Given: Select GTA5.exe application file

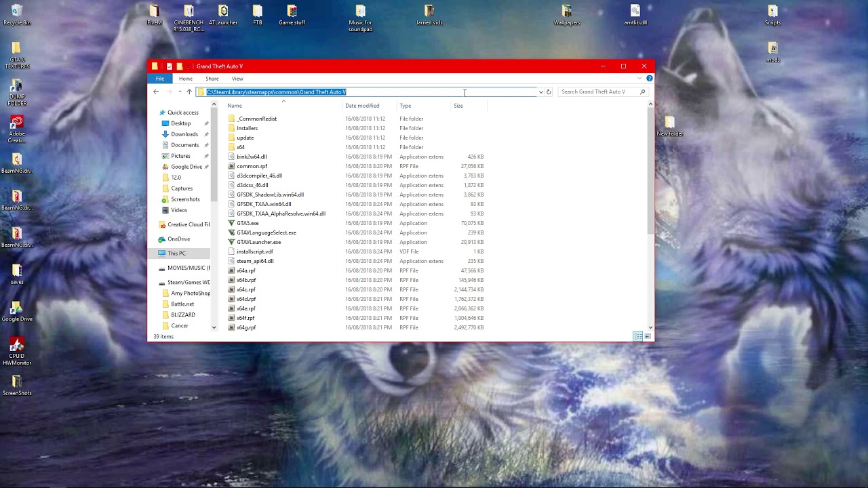Looking at the screenshot, I should pyautogui.click(x=248, y=223).
